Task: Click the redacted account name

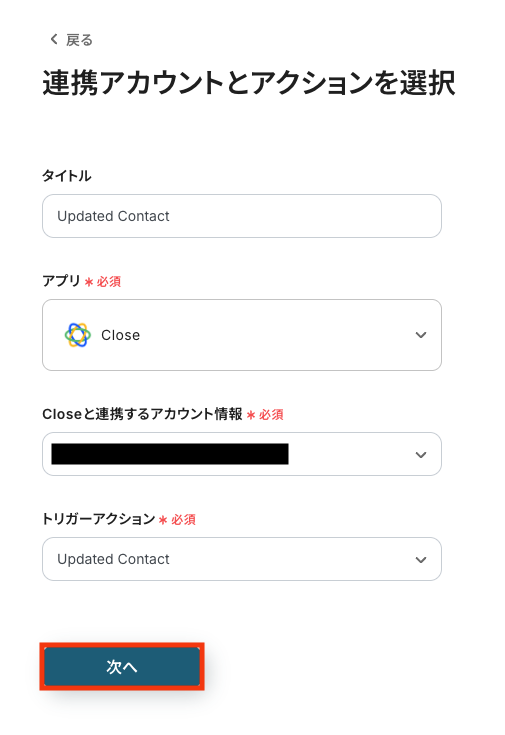Action: point(170,454)
